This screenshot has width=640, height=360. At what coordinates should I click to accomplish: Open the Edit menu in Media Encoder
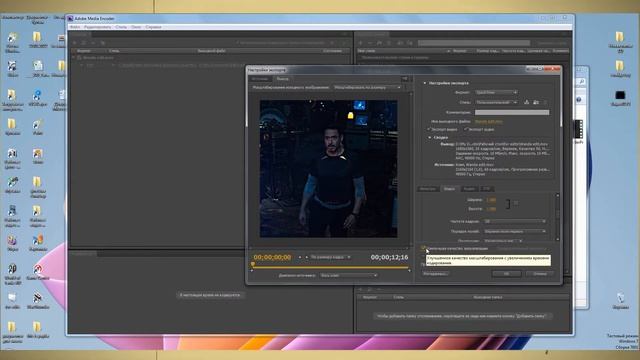coord(98,27)
